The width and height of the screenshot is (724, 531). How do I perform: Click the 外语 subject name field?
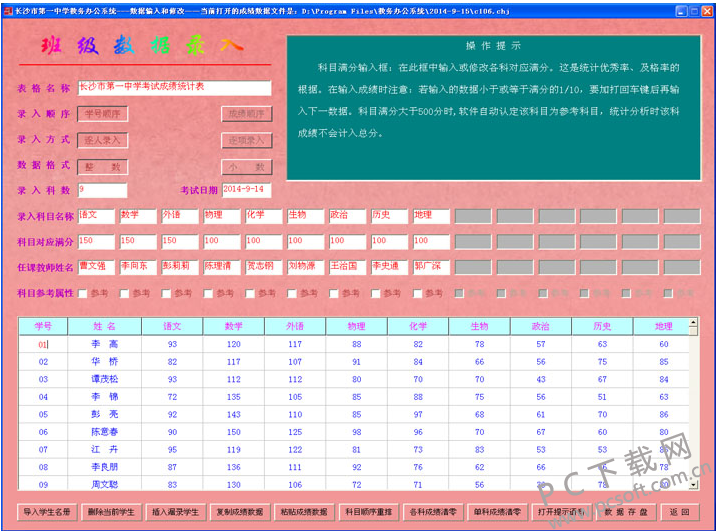(x=180, y=216)
